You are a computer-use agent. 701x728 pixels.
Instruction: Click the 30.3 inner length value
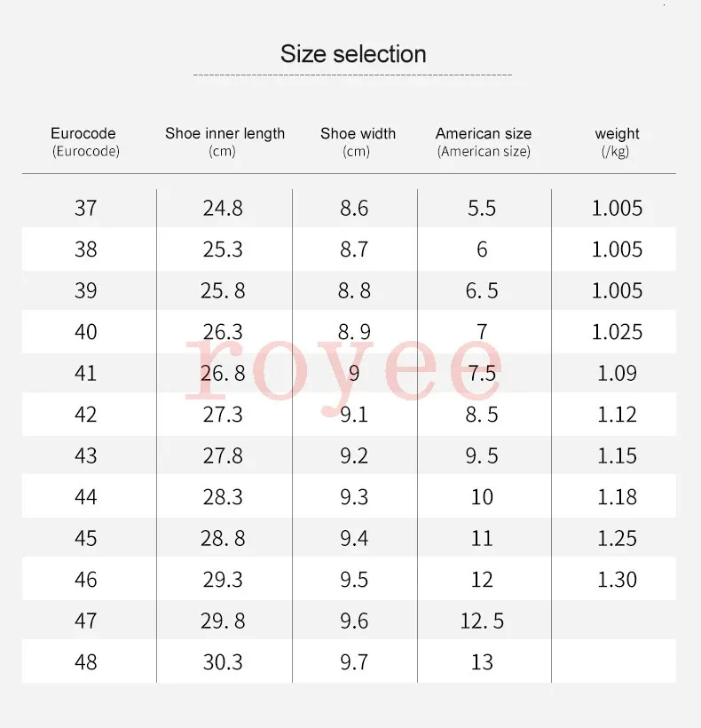point(223,662)
